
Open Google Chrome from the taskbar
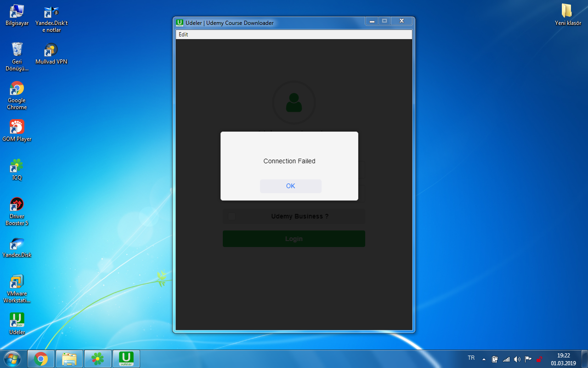(x=41, y=359)
